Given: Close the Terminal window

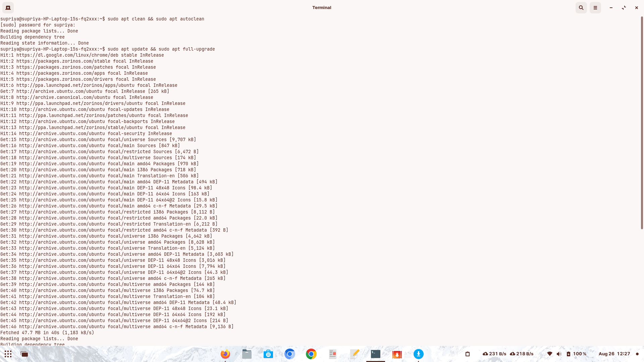Looking at the screenshot, I should pos(636,8).
